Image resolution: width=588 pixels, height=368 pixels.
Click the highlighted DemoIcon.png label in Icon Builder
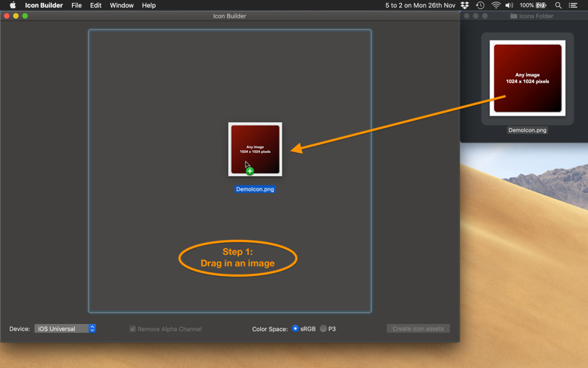click(x=255, y=189)
